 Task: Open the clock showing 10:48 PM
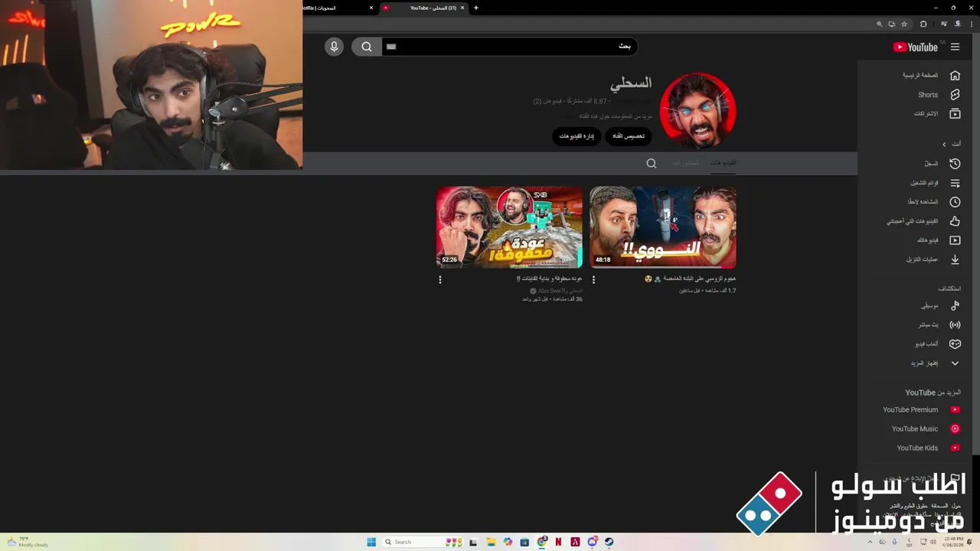pos(954,542)
